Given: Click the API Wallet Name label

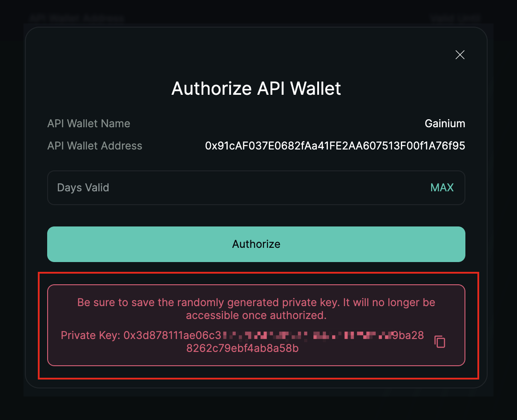Looking at the screenshot, I should 89,124.
